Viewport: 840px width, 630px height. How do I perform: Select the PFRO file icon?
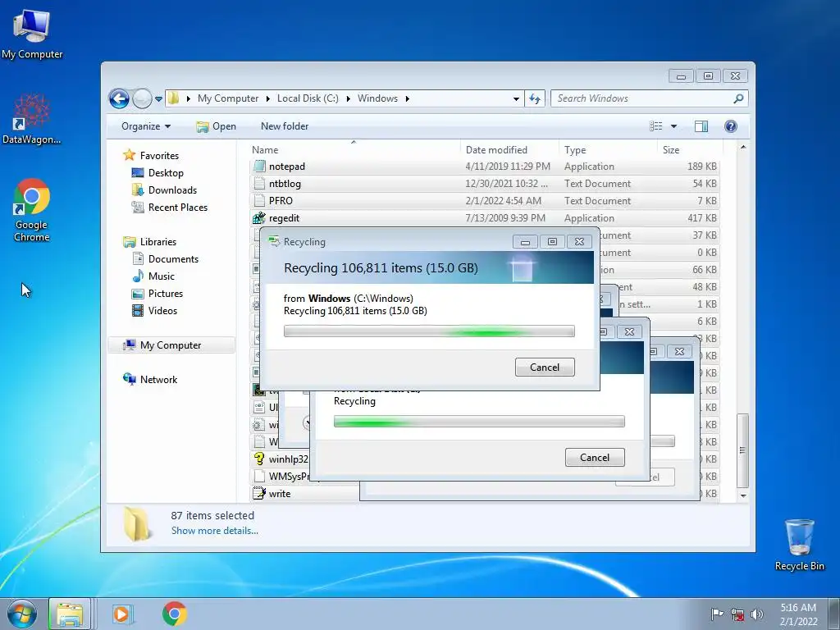[x=259, y=201]
